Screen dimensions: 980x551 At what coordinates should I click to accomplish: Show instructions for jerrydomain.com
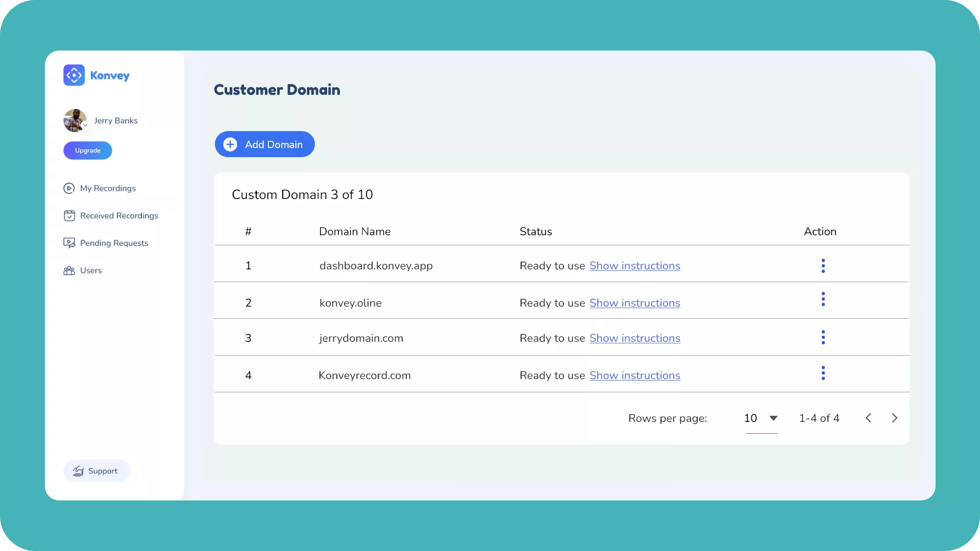pos(634,338)
